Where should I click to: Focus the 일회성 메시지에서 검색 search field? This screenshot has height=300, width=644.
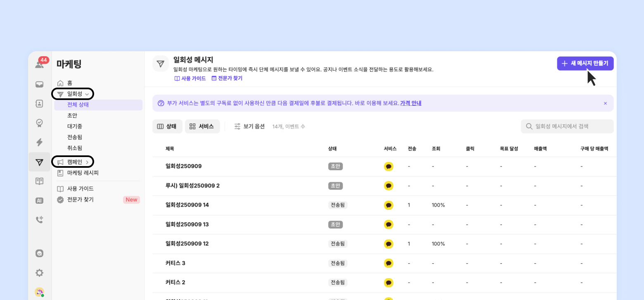coord(567,126)
